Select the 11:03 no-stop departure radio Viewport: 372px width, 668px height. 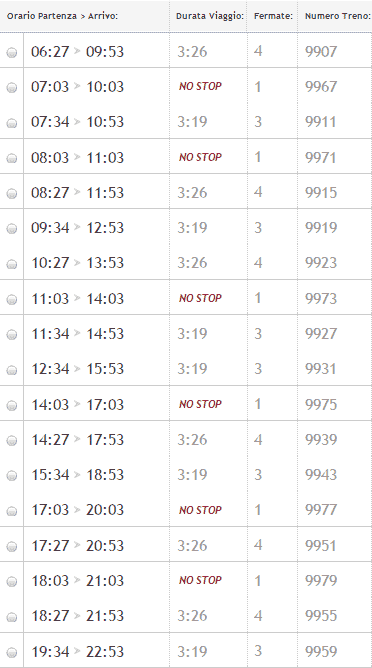[x=12, y=299]
